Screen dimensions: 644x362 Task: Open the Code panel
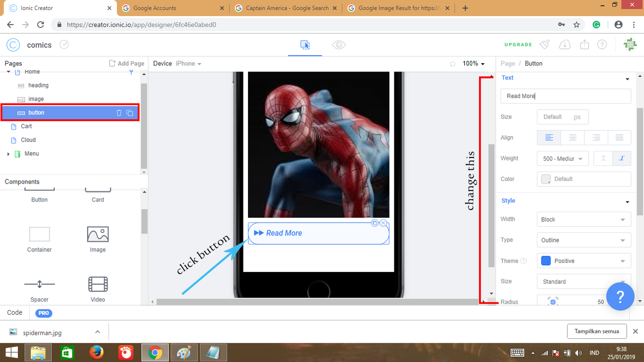[x=15, y=313]
